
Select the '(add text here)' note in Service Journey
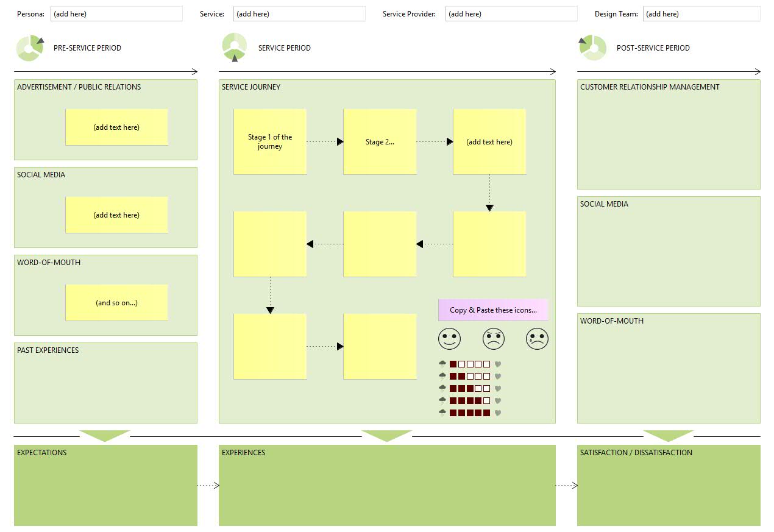489,142
